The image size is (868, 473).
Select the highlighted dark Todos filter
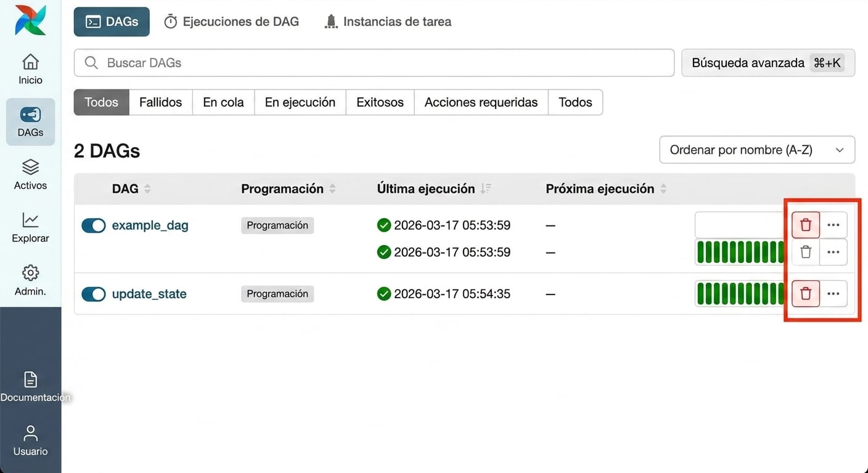coord(101,102)
